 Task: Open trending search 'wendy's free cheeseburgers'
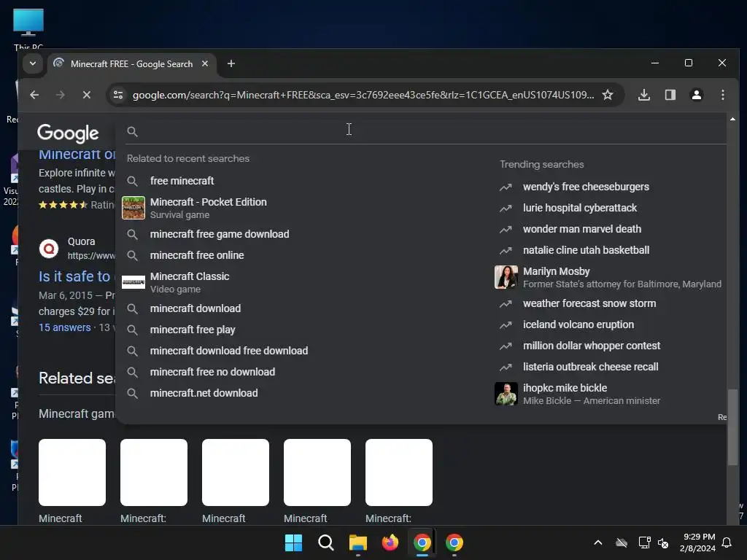(586, 187)
